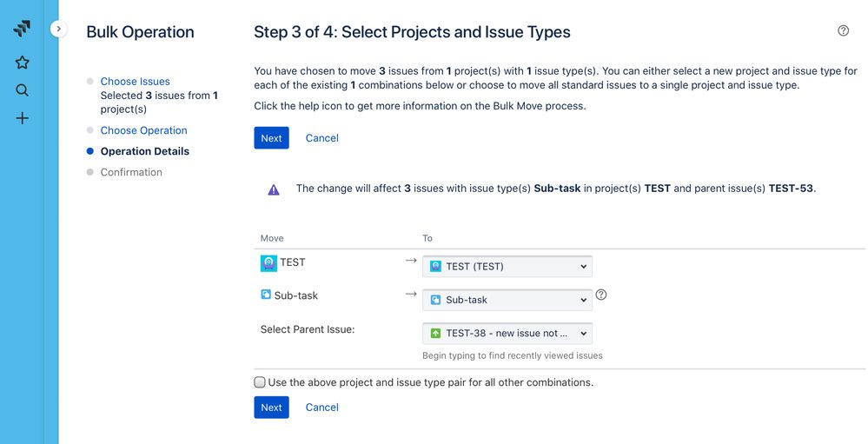This screenshot has width=868, height=444.
Task: Open search magnifier in sidebar
Action: click(x=22, y=90)
